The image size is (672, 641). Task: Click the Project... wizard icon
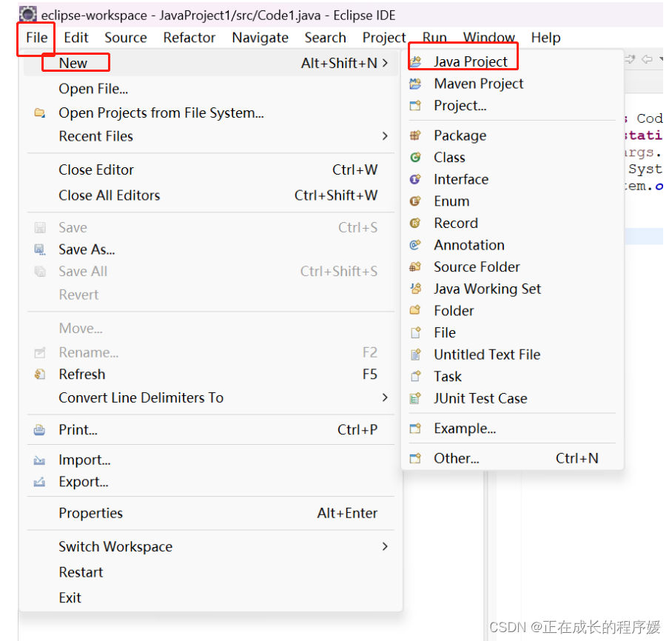[x=415, y=105]
